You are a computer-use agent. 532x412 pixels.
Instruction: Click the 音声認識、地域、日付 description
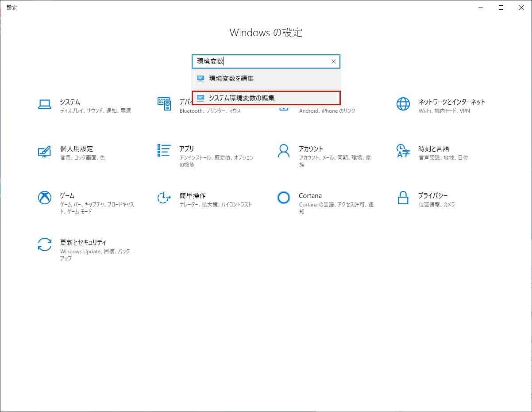pos(443,158)
